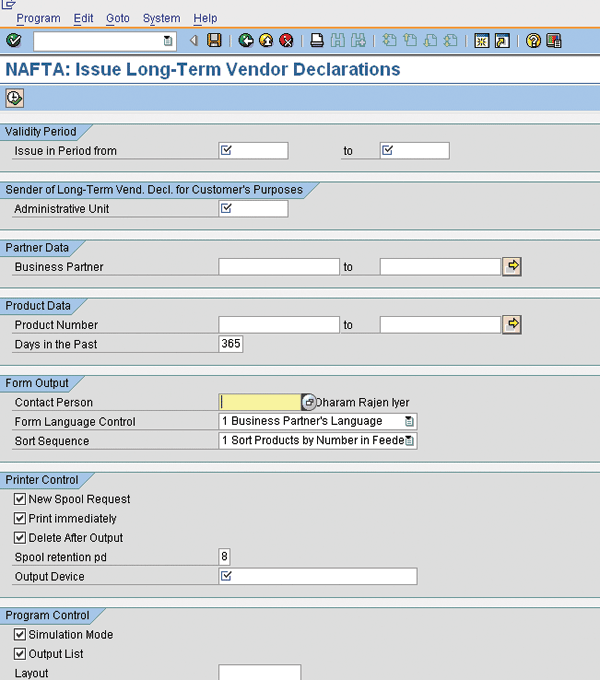This screenshot has width=600, height=680.
Task: Click the Customize Local Layout icon
Action: click(x=554, y=40)
